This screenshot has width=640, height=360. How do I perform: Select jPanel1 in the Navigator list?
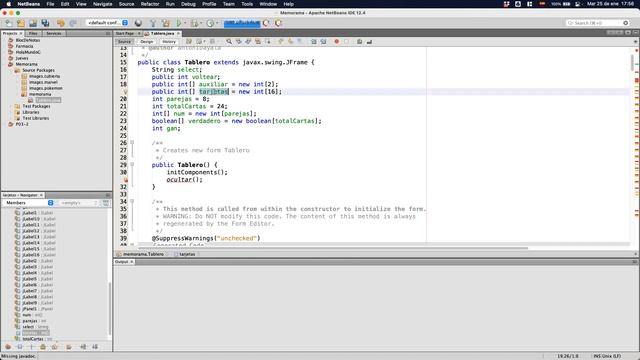coord(29,309)
